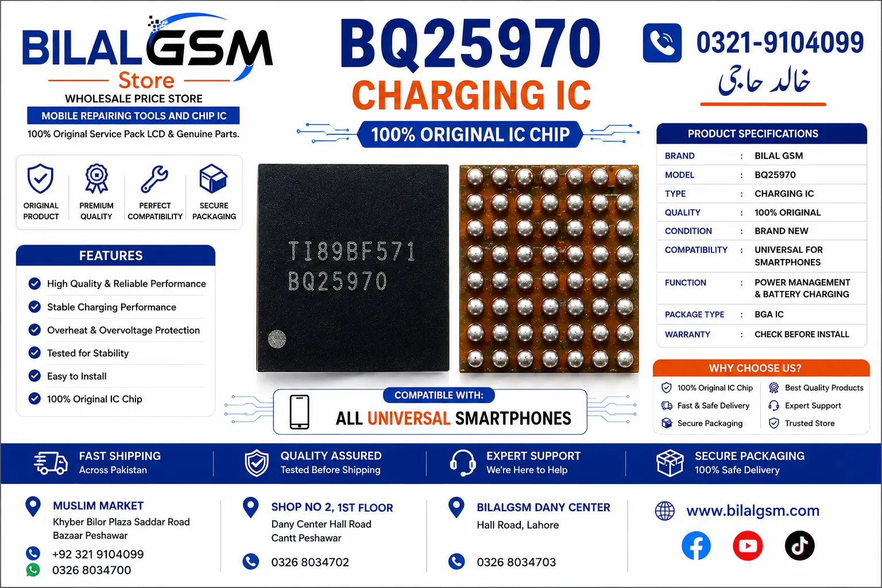The height and width of the screenshot is (588, 882).
Task: Click the globe icon beside the website address
Action: pyautogui.click(x=665, y=510)
